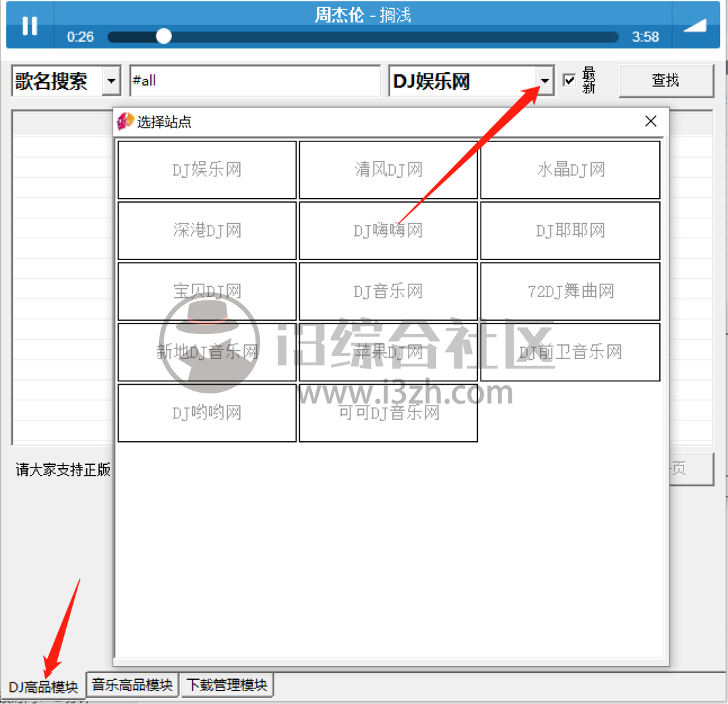Select DJ哟哟网 site
Screen dimensions: 728x704
point(207,413)
